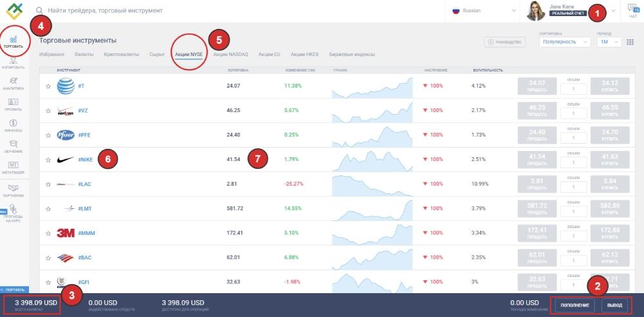
Task: Open the Russian language dropdown
Action: [484, 11]
